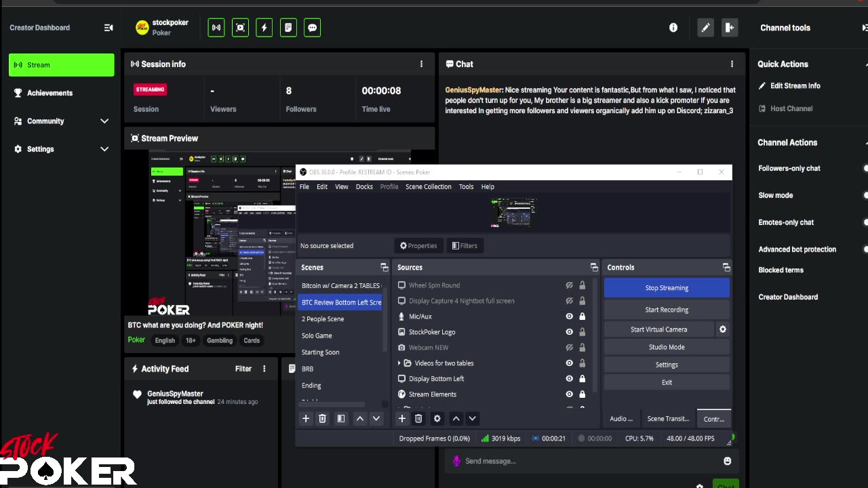The height and width of the screenshot is (488, 868).
Task: Toggle lock on Stream Elements source
Action: coord(582,394)
